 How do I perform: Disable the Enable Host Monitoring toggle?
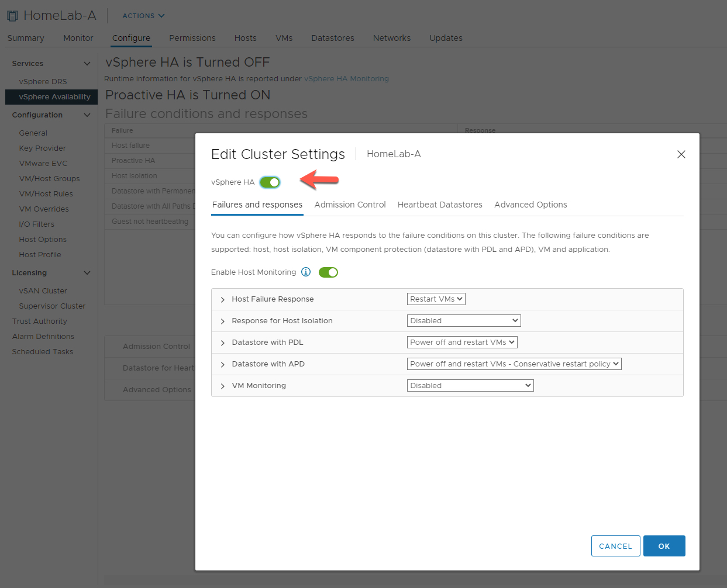click(328, 272)
